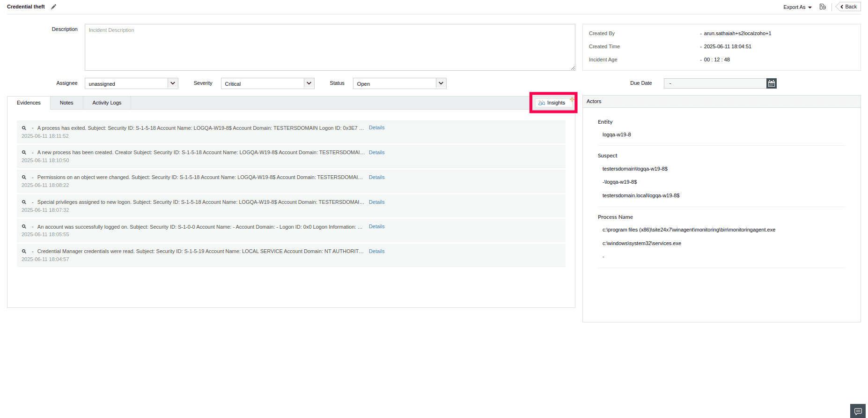Open Details for 'Permissions on an object were changed' evidence
Viewport: 868px width, 418px height.
(376, 177)
